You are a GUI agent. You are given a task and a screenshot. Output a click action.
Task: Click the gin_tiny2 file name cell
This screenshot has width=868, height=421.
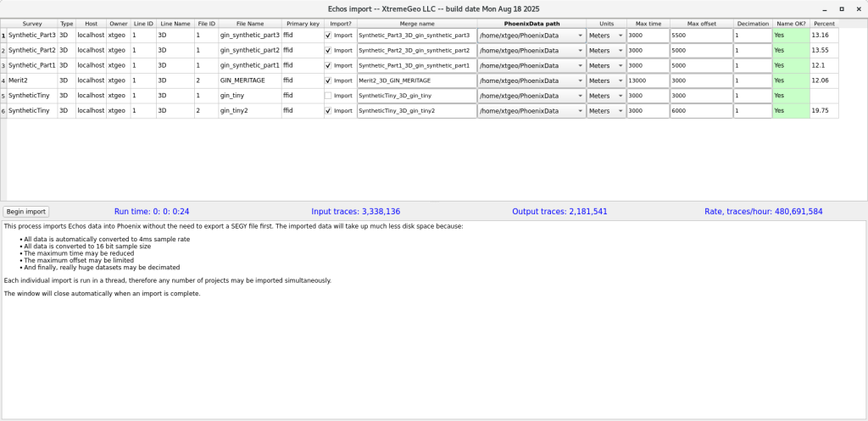[250, 111]
